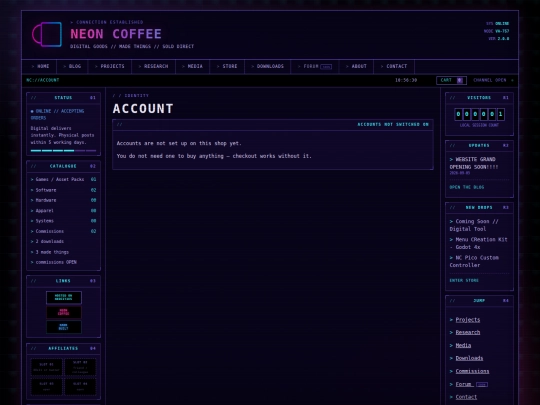Click the '3 made things' catalogue entry
The width and height of the screenshot is (540, 405).
(50, 252)
